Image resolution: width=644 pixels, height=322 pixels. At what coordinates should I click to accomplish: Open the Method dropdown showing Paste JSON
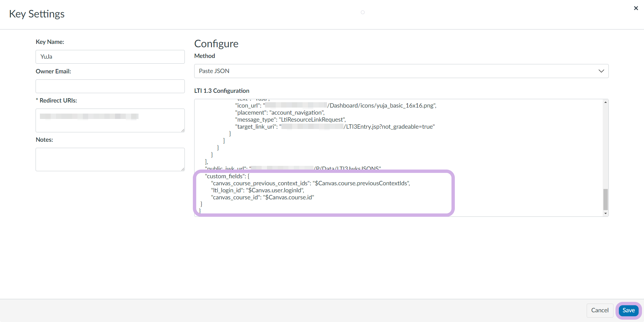click(401, 71)
